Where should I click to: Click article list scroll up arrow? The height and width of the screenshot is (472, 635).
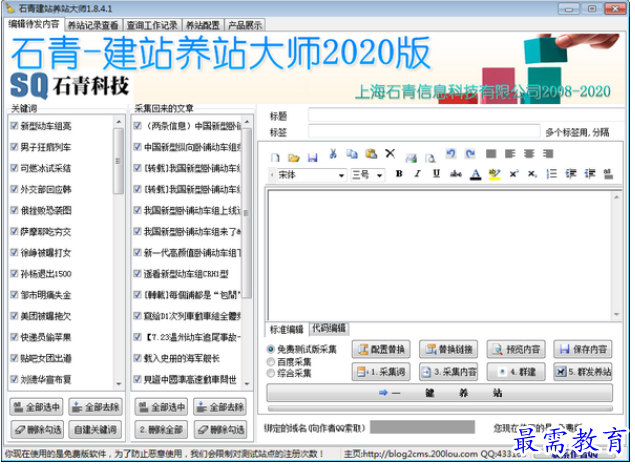coord(247,122)
